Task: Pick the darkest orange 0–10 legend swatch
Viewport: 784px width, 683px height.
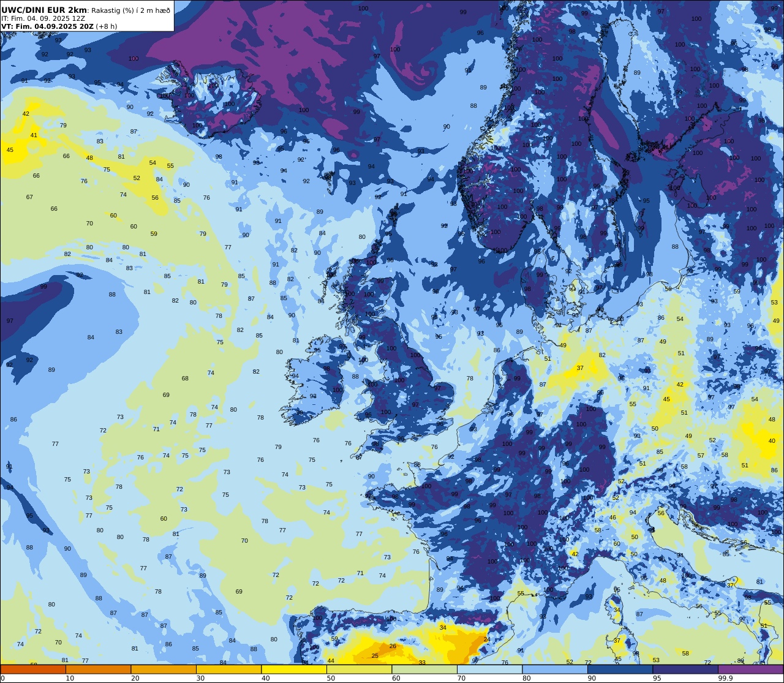Action: [33, 669]
